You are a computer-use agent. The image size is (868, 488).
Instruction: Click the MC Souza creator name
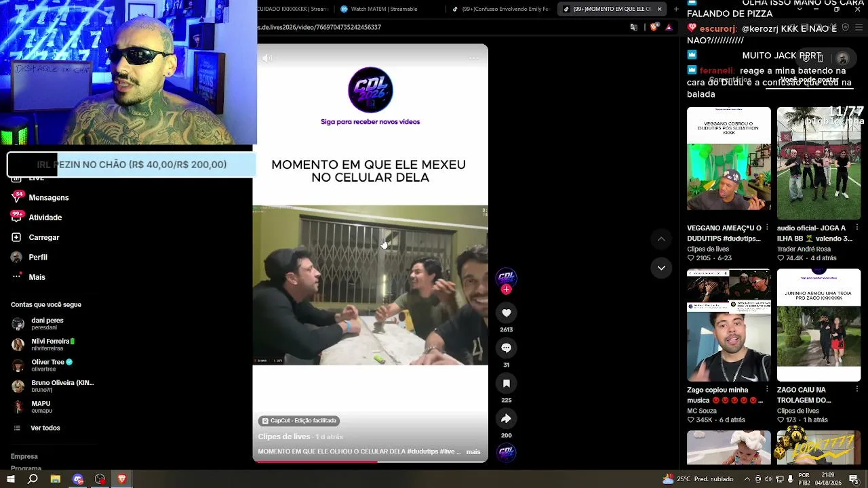(703, 411)
